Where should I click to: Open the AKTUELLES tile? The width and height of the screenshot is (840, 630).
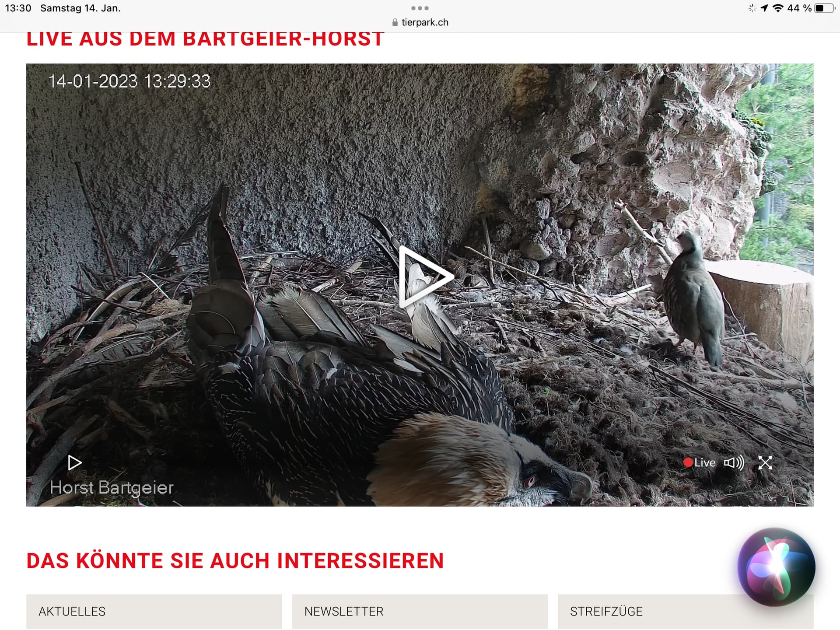click(x=154, y=611)
